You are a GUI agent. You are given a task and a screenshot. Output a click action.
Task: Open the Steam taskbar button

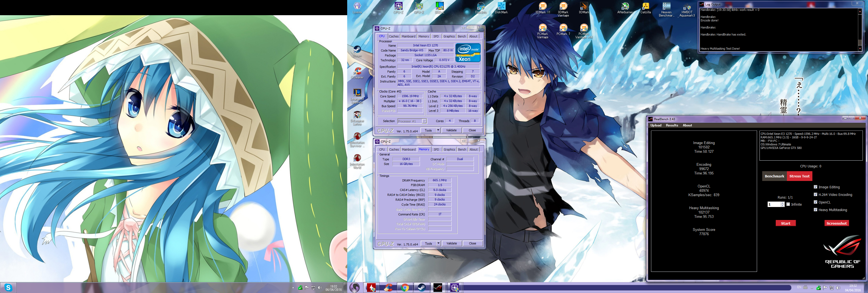click(421, 288)
